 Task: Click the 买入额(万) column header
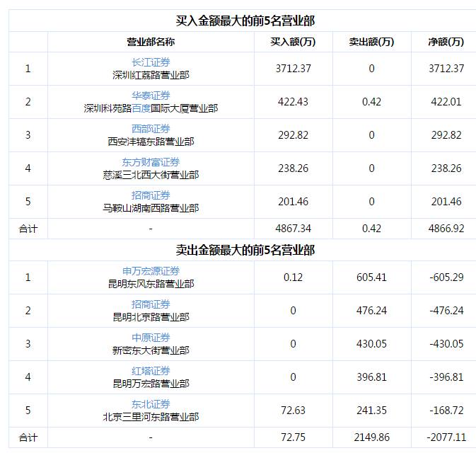(x=293, y=42)
